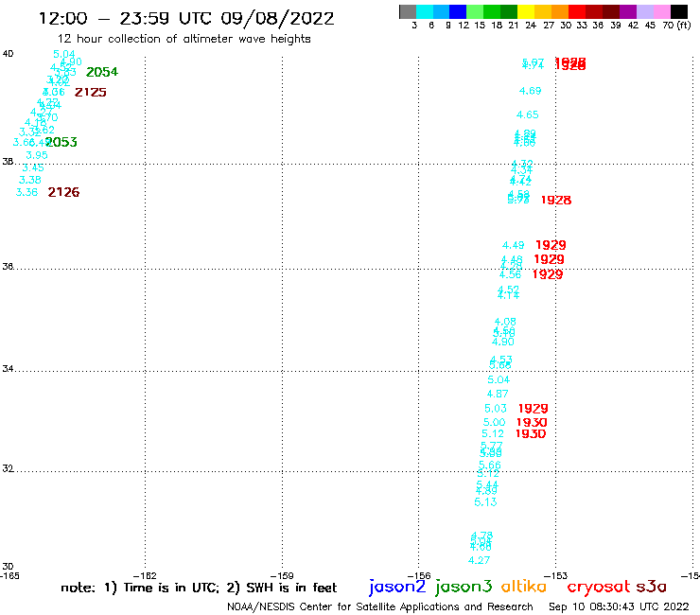Click the wave height value "5.12"
Image resolution: width=700 pixels, height=615 pixels.
coord(493,433)
